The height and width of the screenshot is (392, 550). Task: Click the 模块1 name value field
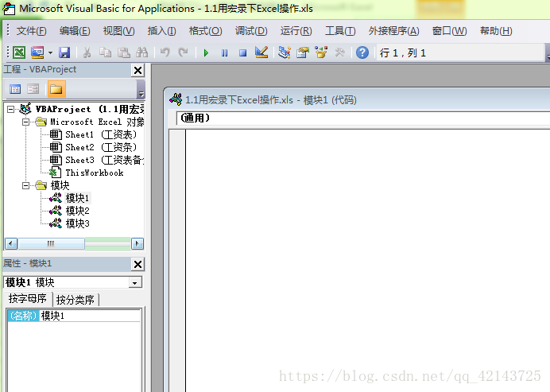point(90,316)
